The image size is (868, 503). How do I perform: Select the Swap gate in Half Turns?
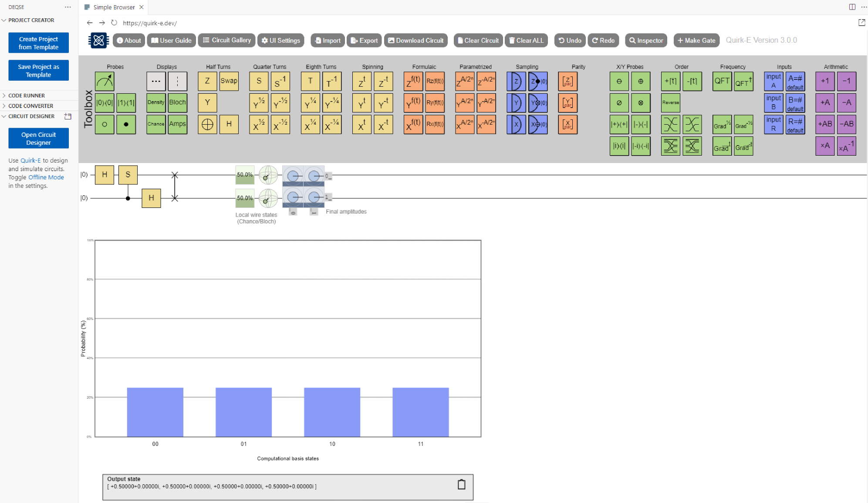point(229,81)
